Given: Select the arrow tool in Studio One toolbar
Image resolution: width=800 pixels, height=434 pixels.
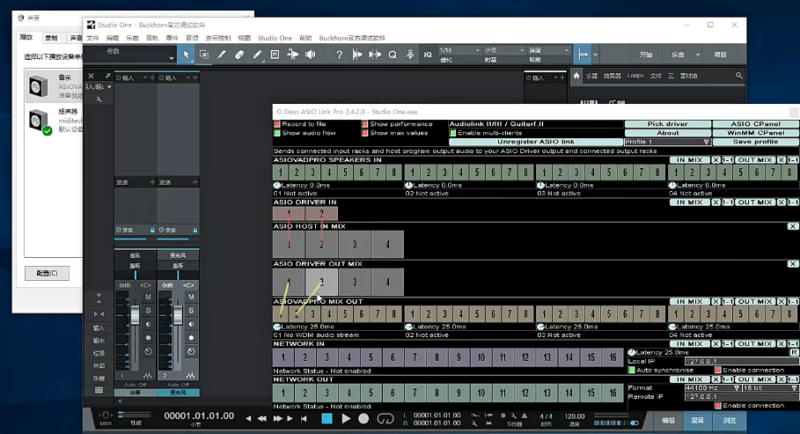Looking at the screenshot, I should [x=186, y=53].
